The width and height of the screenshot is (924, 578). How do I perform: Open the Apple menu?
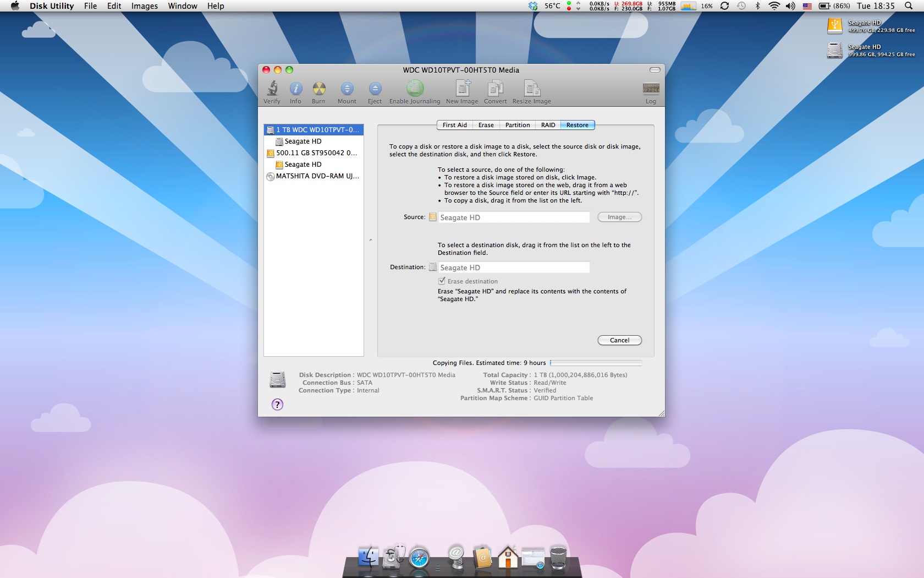[15, 6]
